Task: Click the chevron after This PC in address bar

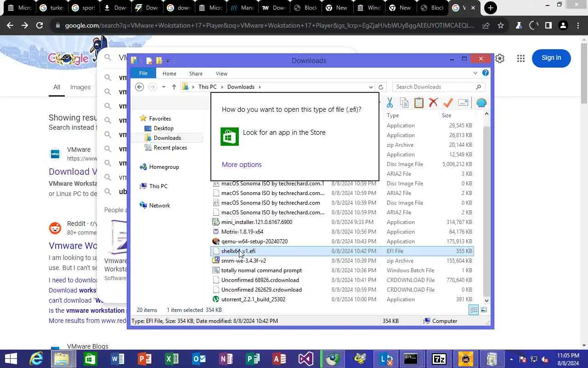Action: tap(222, 87)
